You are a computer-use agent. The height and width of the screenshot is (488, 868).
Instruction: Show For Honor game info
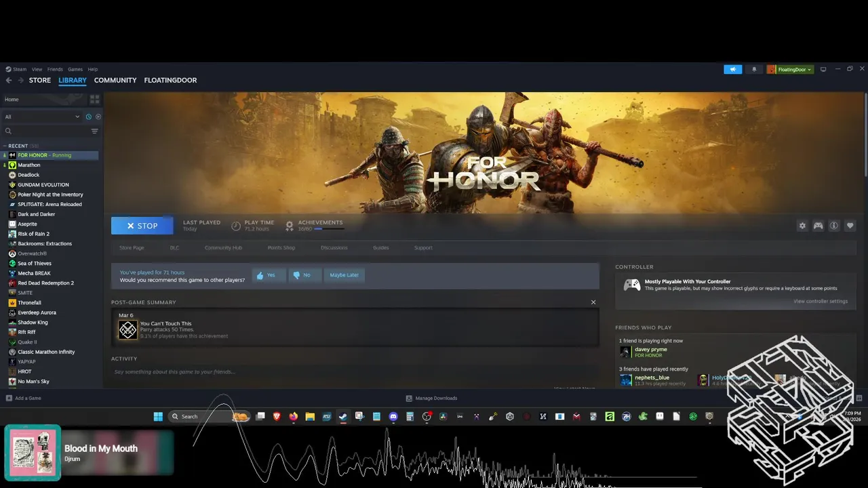click(834, 226)
